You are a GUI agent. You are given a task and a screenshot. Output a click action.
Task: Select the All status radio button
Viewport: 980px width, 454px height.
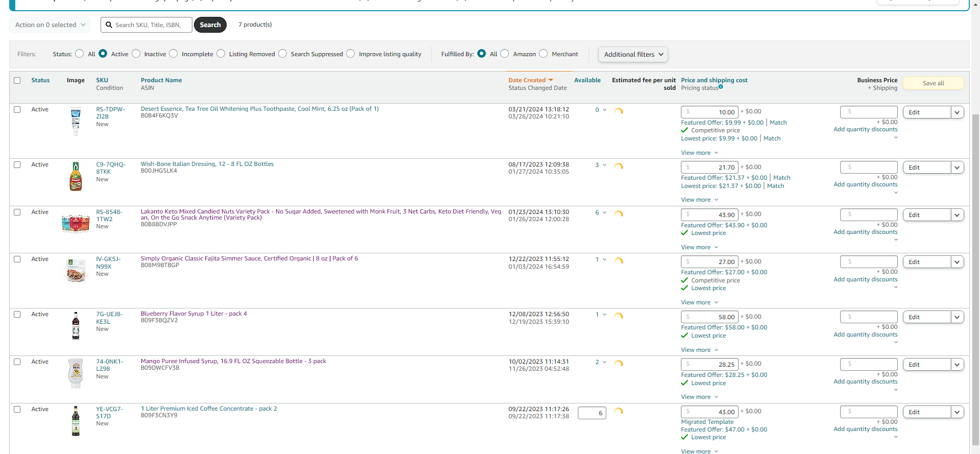80,54
